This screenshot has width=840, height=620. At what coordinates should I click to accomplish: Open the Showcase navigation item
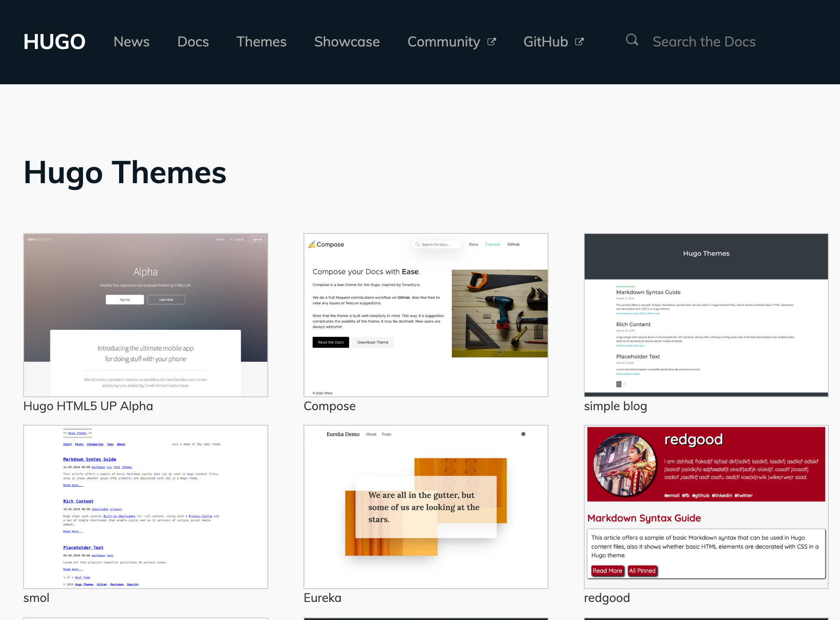point(347,42)
